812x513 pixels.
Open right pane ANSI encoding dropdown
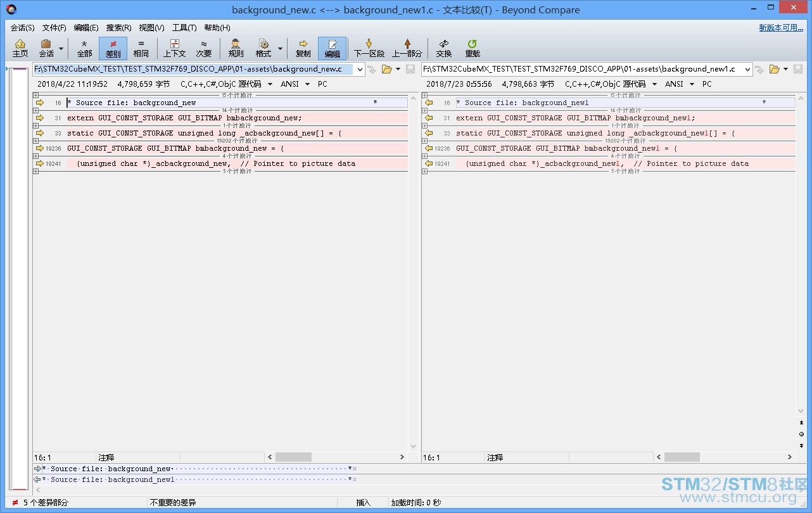coord(680,84)
